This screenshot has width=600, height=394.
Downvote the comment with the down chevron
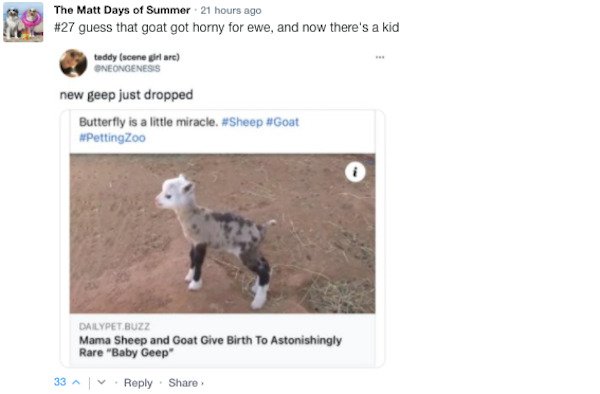tap(101, 382)
